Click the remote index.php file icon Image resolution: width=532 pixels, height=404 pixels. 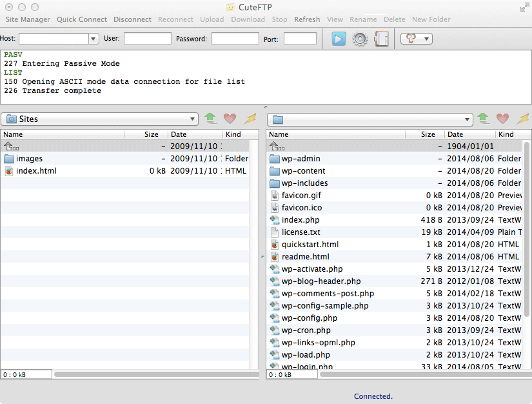pos(275,220)
